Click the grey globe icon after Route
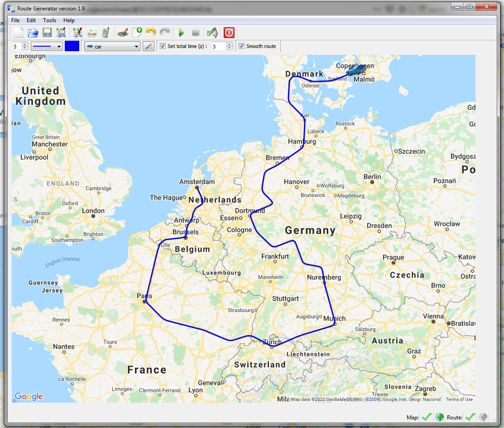This screenshot has height=428, width=504. [483, 417]
